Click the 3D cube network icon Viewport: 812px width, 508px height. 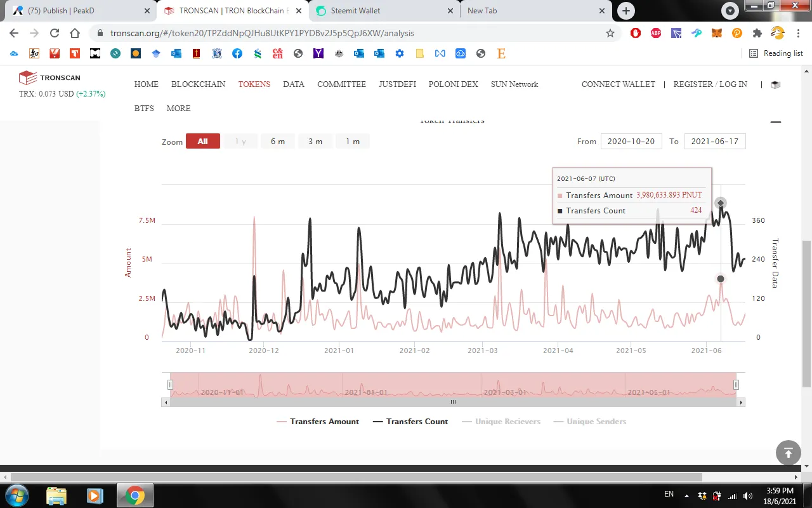tap(775, 84)
